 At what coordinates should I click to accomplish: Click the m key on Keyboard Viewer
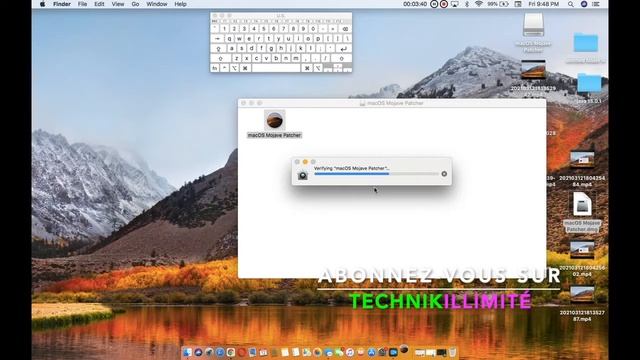click(296, 58)
